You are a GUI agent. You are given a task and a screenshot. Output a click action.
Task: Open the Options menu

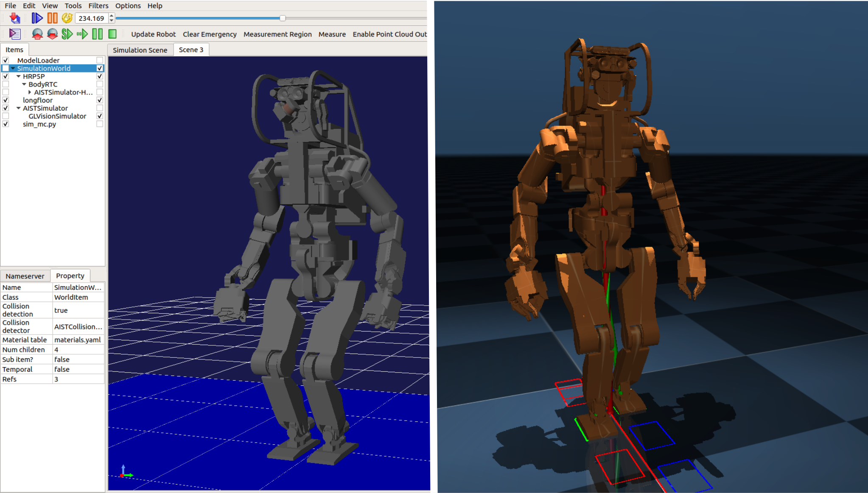click(x=128, y=6)
